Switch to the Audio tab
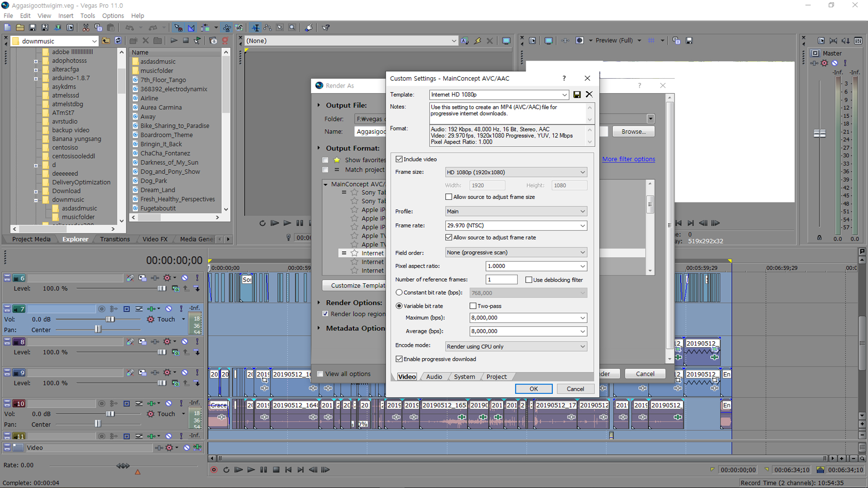The width and height of the screenshot is (868, 488). coord(434,377)
